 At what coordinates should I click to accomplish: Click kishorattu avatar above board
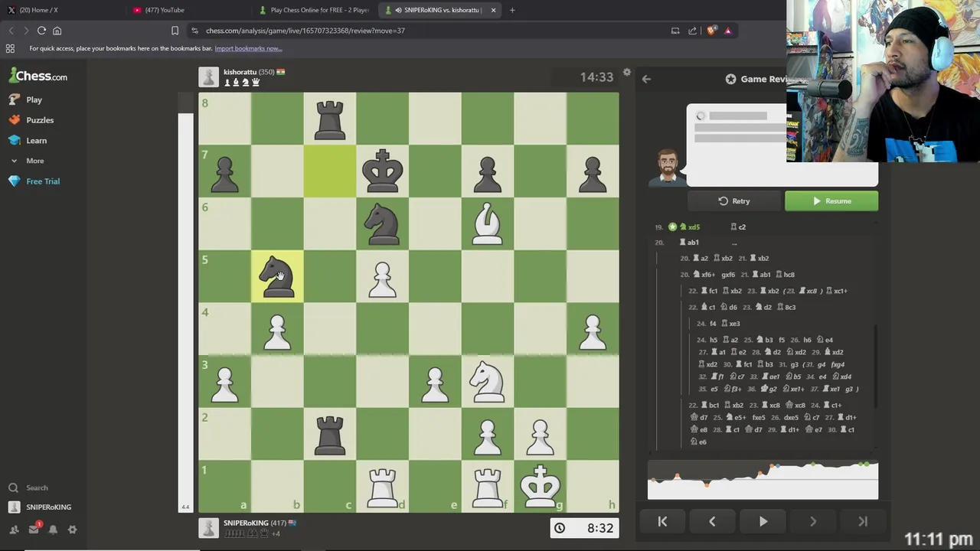[x=208, y=77]
